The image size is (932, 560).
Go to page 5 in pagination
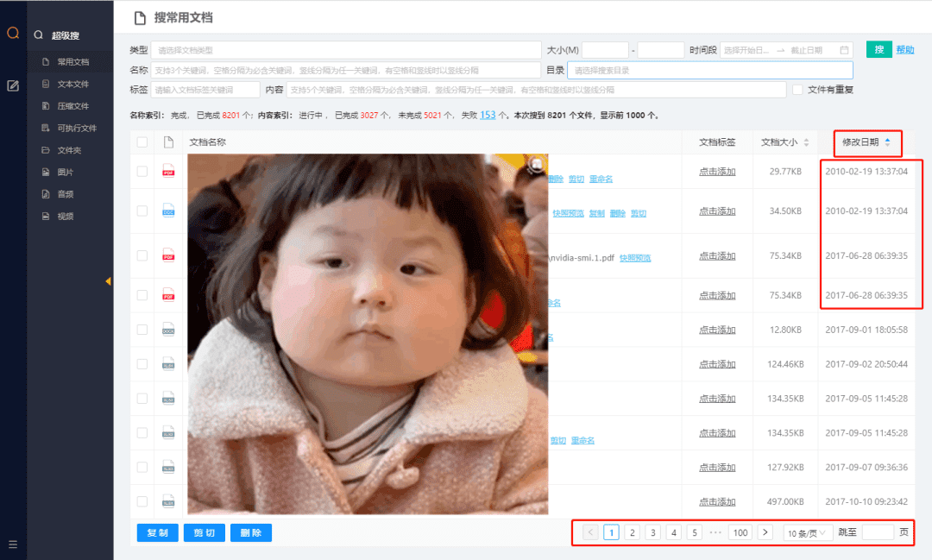coord(694,532)
